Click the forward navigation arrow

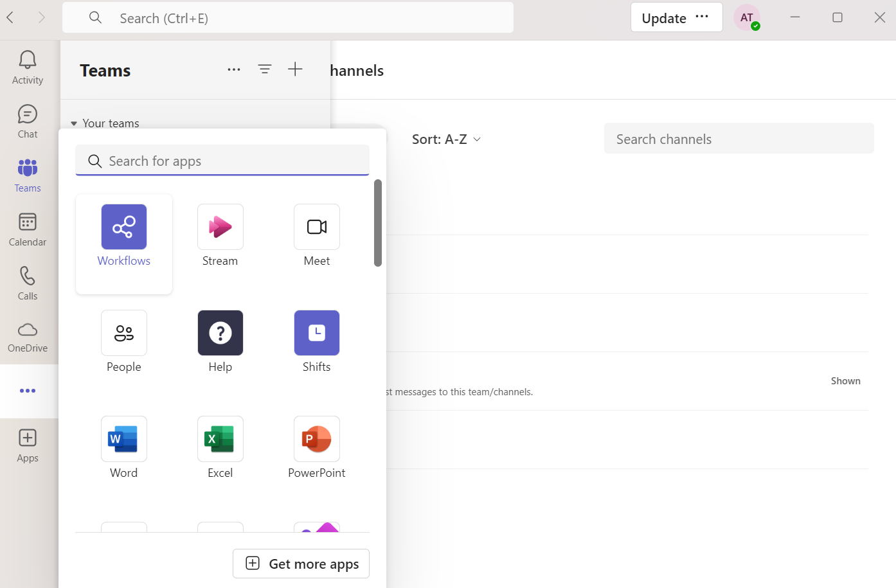coord(42,18)
